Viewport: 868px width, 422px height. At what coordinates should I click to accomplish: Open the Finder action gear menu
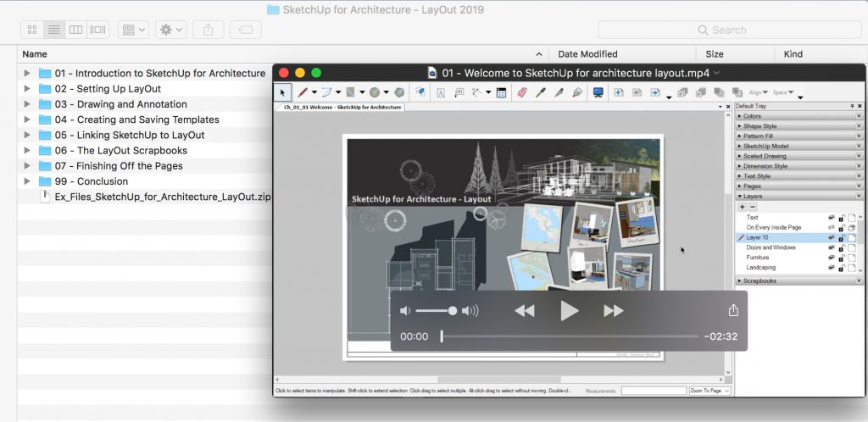pos(170,30)
